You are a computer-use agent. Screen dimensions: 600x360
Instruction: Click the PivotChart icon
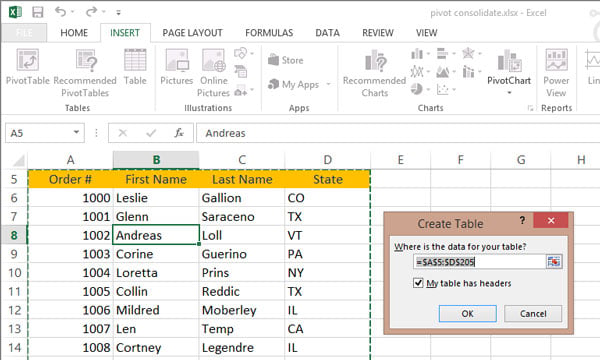click(x=509, y=61)
